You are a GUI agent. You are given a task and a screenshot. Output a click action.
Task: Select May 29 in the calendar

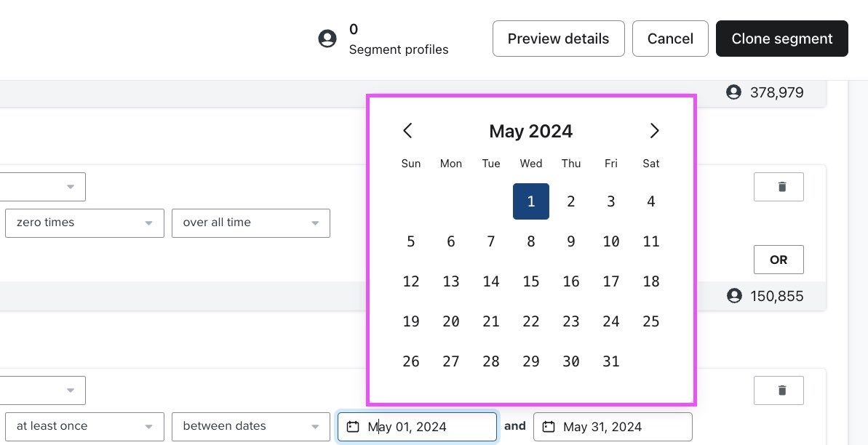(531, 361)
